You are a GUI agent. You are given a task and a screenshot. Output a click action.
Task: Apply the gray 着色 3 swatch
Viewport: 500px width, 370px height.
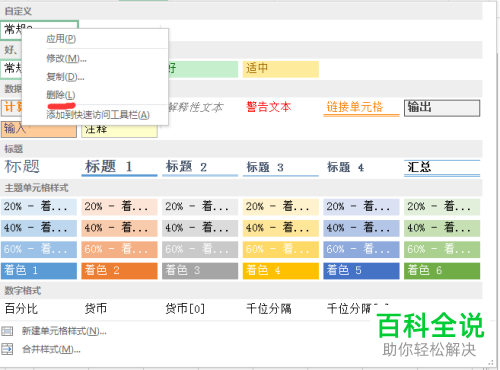click(x=200, y=271)
